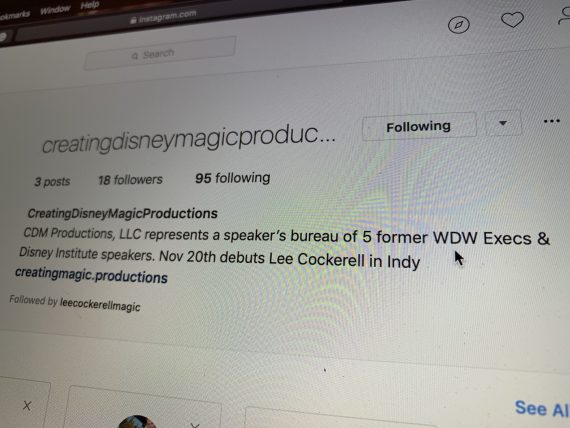The image size is (570, 428).
Task: Open the creatingmagic.productions website link
Action: (x=91, y=276)
